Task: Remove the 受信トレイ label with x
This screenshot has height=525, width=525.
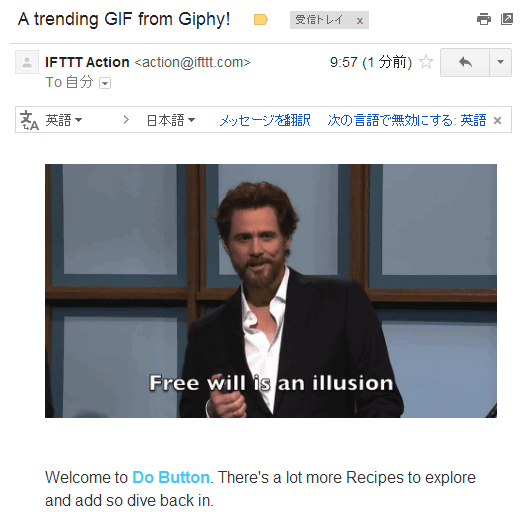Action: [360, 21]
